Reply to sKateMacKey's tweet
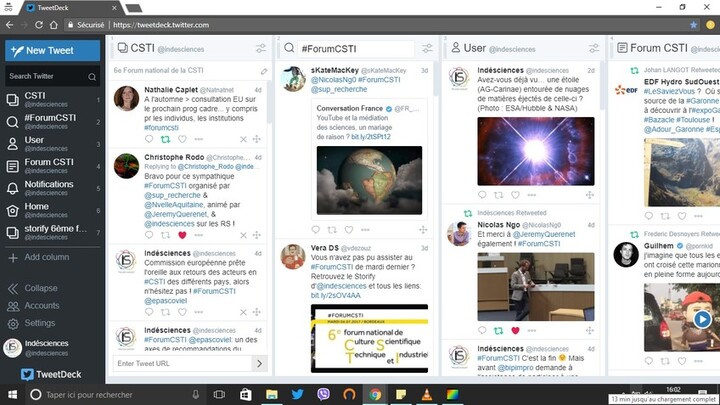 (315, 230)
